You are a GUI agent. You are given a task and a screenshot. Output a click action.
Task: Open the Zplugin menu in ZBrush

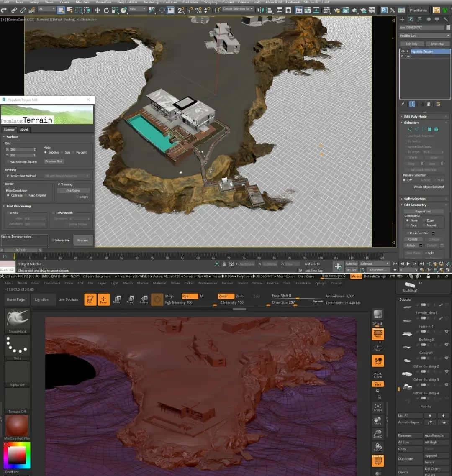point(320,283)
